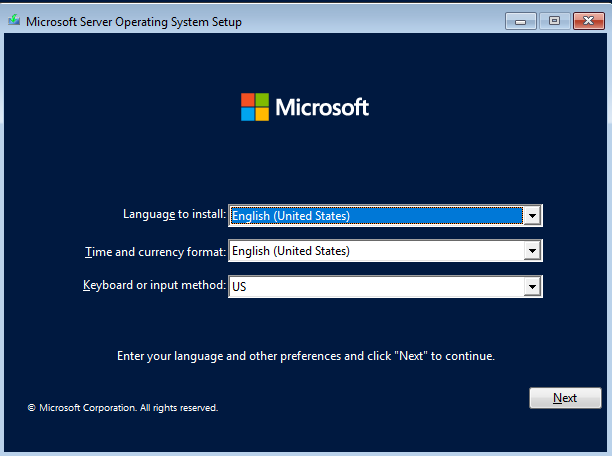Minimize the Setup window

(x=521, y=21)
